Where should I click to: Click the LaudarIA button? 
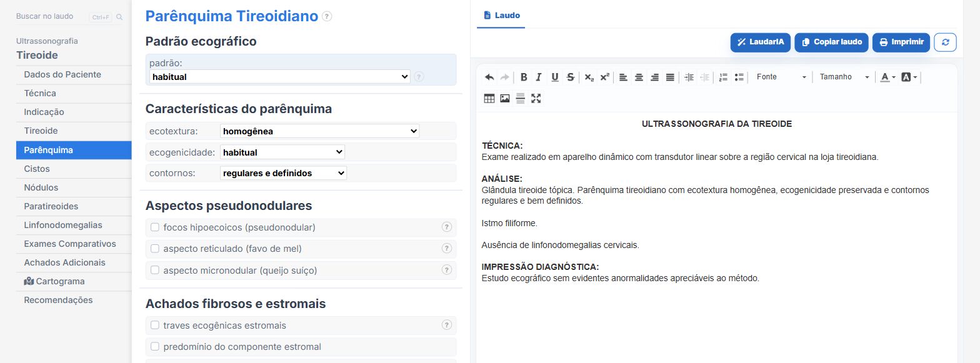pyautogui.click(x=761, y=42)
